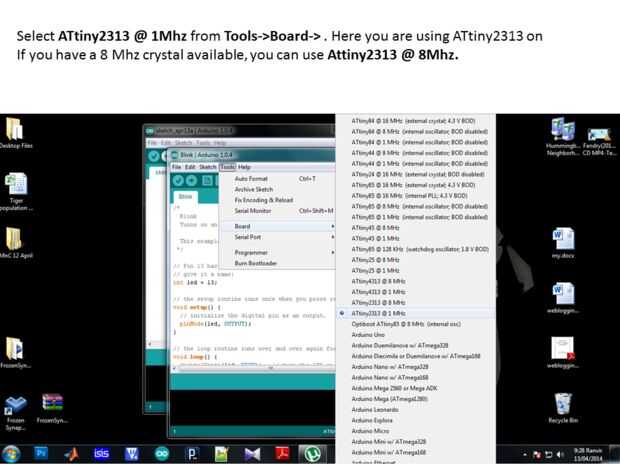Click the volume speaker icon in system tray
This screenshot has height=465, width=620.
(560, 455)
